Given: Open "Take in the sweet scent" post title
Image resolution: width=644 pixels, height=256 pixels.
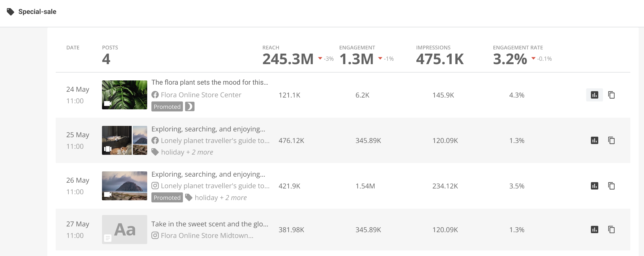Looking at the screenshot, I should click(209, 224).
